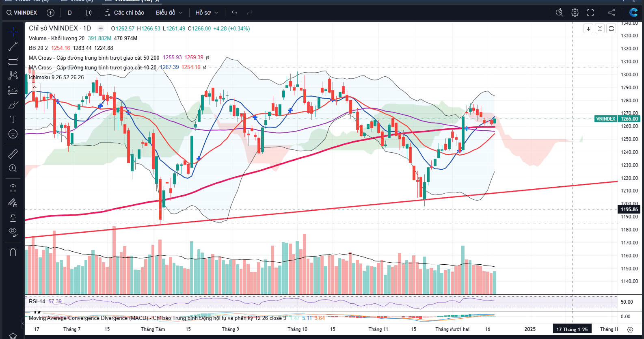Toggle magnet mode for drawings
This screenshot has width=644, height=339.
(x=13, y=188)
